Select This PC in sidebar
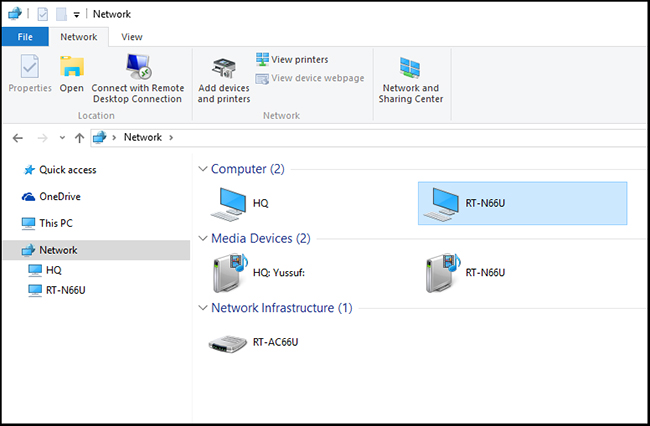Viewport: 650px width, 426px height. (55, 223)
